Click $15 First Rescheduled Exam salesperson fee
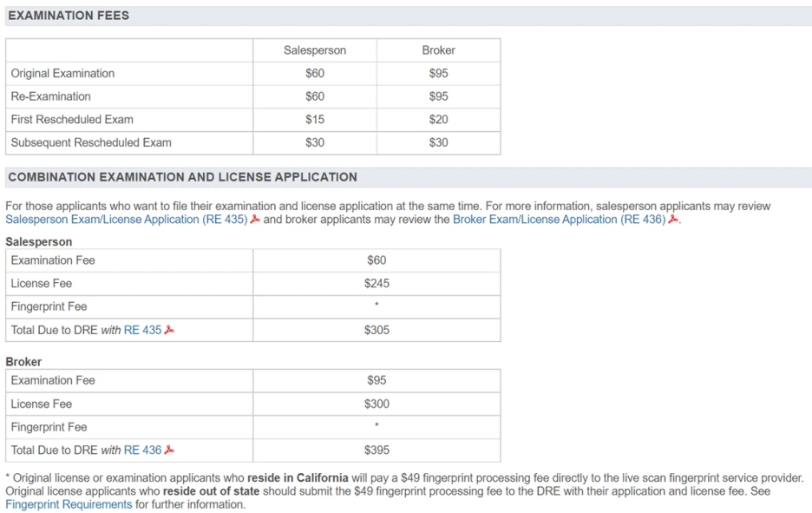This screenshot has width=812, height=513. coord(315,120)
